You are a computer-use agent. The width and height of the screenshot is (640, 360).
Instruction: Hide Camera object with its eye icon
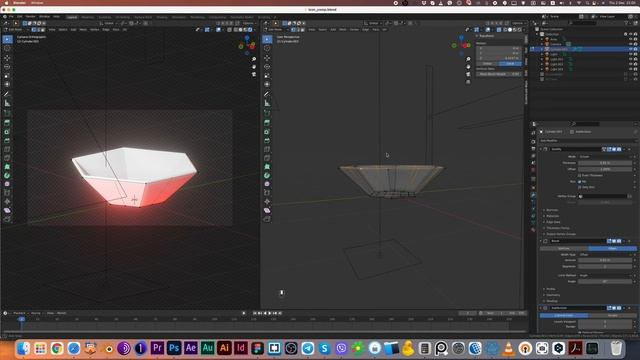pos(631,44)
